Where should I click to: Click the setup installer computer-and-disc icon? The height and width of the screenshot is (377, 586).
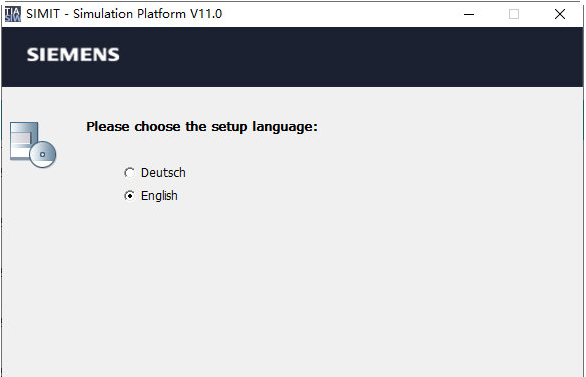point(33,145)
